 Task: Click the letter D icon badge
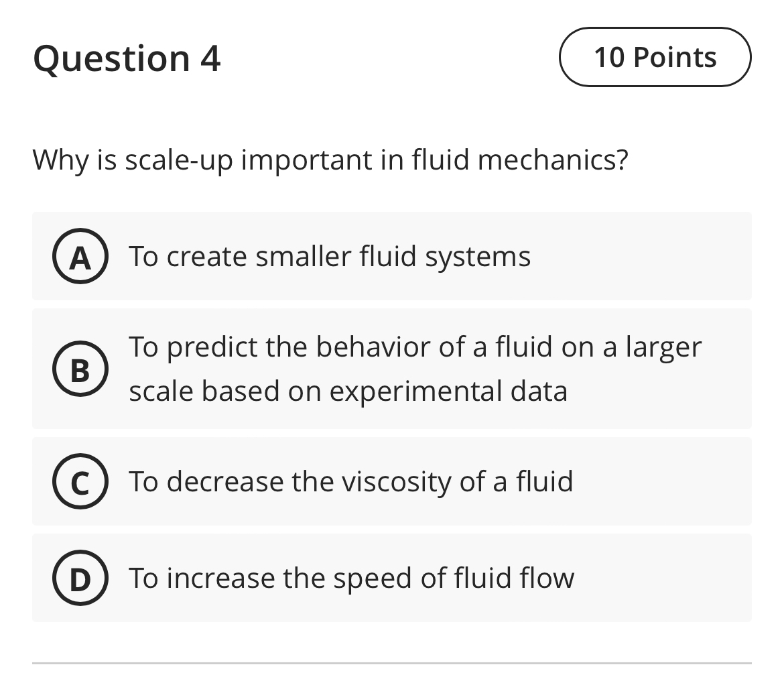point(80,578)
